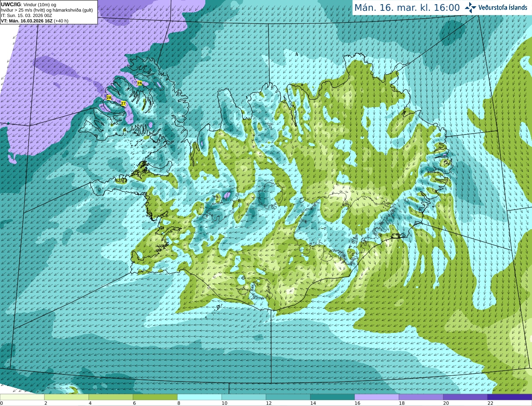Click the legend tick label 18

(401, 403)
